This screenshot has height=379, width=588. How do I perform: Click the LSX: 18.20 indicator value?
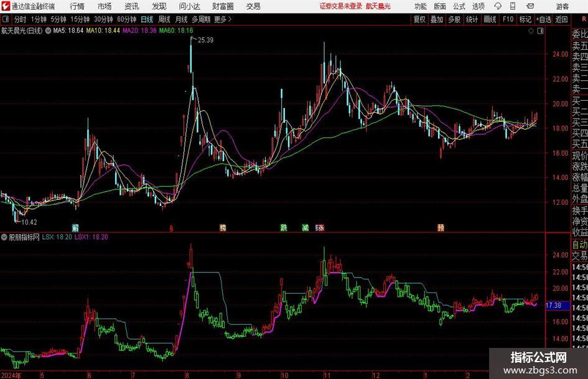(57, 237)
